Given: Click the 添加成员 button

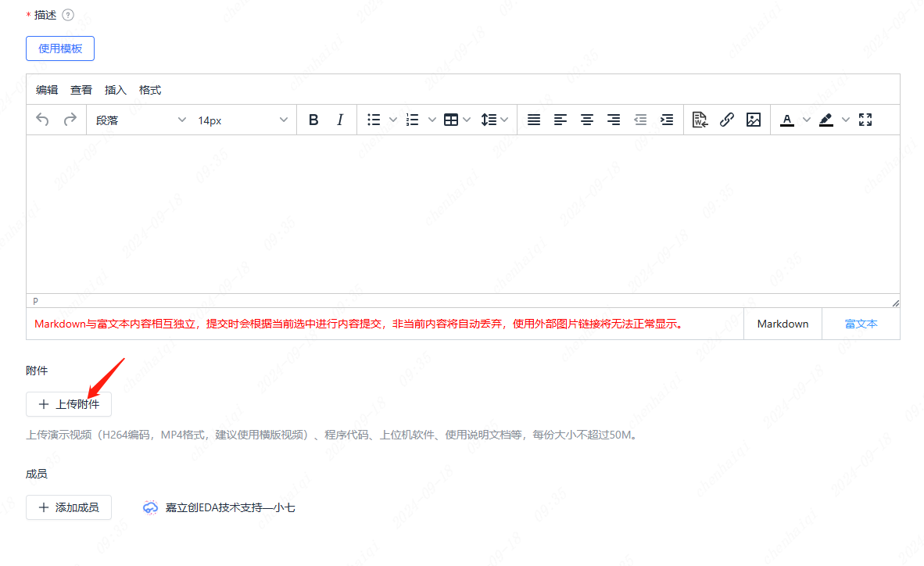Looking at the screenshot, I should point(69,507).
